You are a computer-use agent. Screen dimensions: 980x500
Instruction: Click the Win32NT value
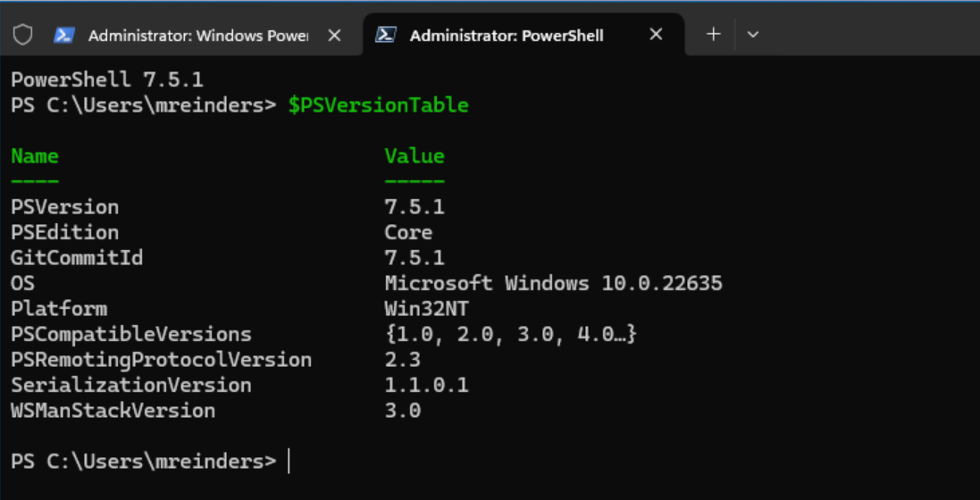click(x=427, y=309)
